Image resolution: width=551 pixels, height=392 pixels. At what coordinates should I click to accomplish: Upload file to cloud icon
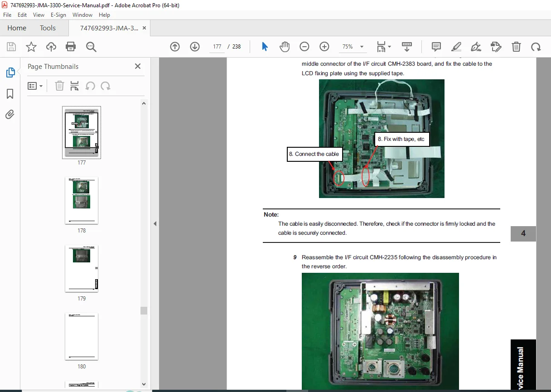[x=51, y=47]
